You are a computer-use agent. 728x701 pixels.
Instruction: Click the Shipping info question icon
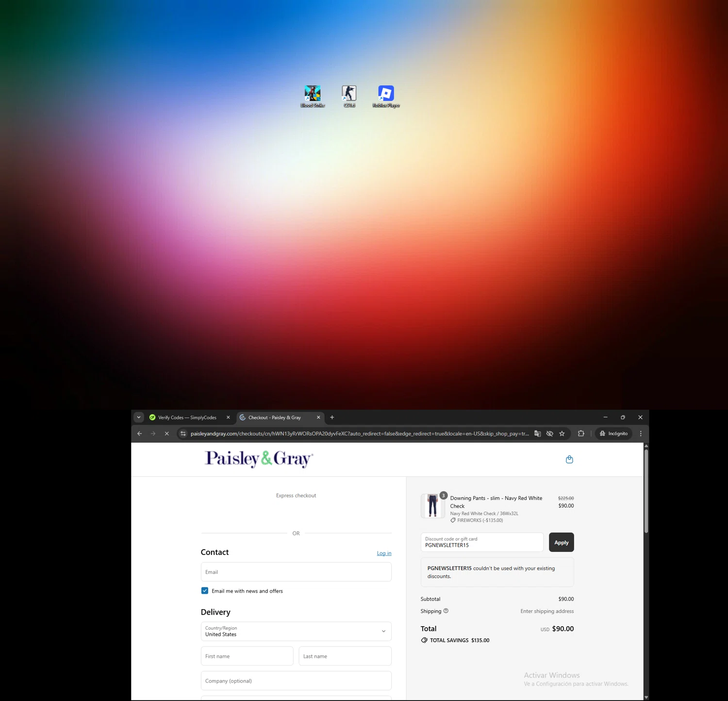pyautogui.click(x=446, y=611)
